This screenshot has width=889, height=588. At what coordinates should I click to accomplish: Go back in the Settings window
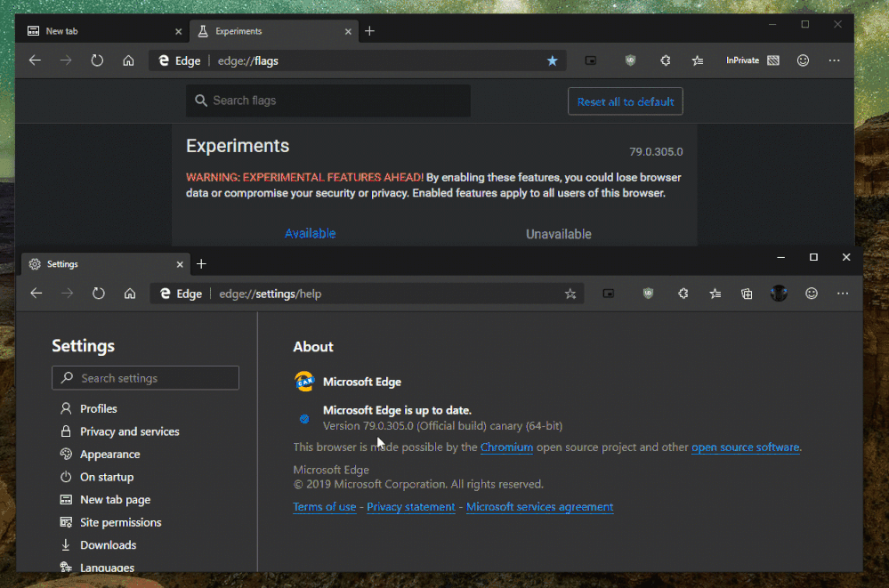pos(36,294)
